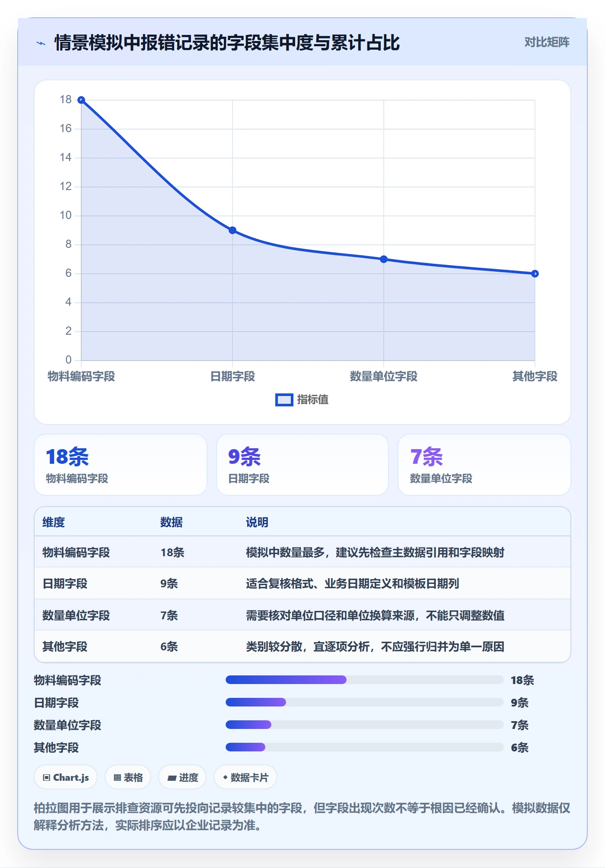Viewport: 605px width, 868px height.
Task: Click the 数量单位字段 progress bar
Action: pyautogui.click(x=364, y=725)
